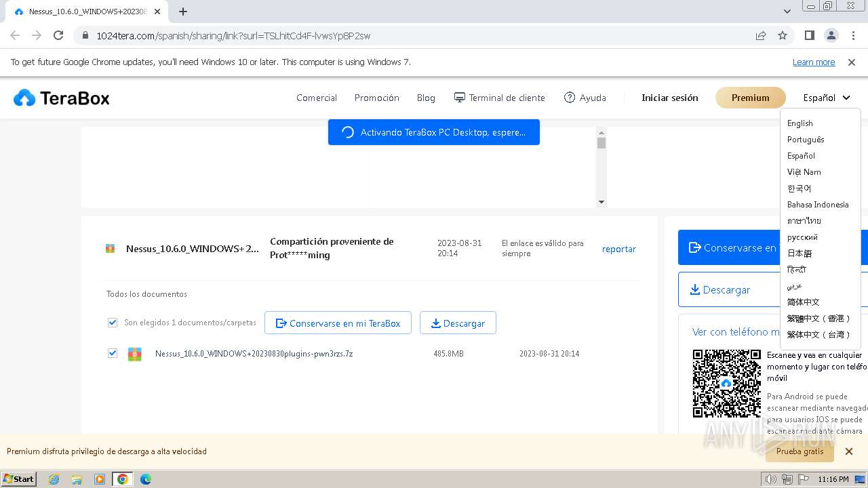Click the file name Nessus_10.6.0_WINDOWS+20230830plugins-pwn3rzs.7z
Screen dimensions: 868x488
(x=254, y=354)
